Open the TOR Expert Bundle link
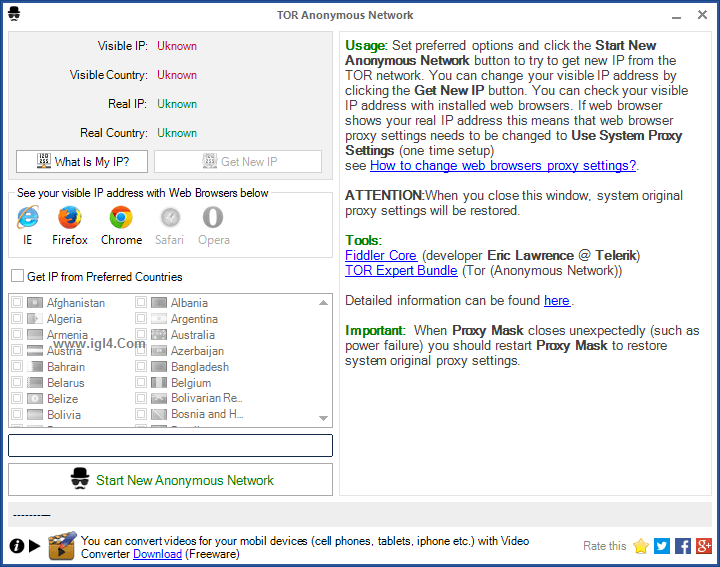This screenshot has height=567, width=720. (x=401, y=270)
